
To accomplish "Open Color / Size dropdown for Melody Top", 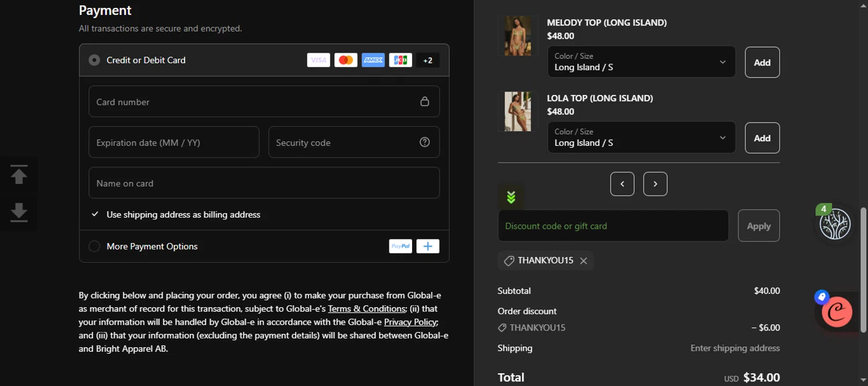I will tap(642, 62).
